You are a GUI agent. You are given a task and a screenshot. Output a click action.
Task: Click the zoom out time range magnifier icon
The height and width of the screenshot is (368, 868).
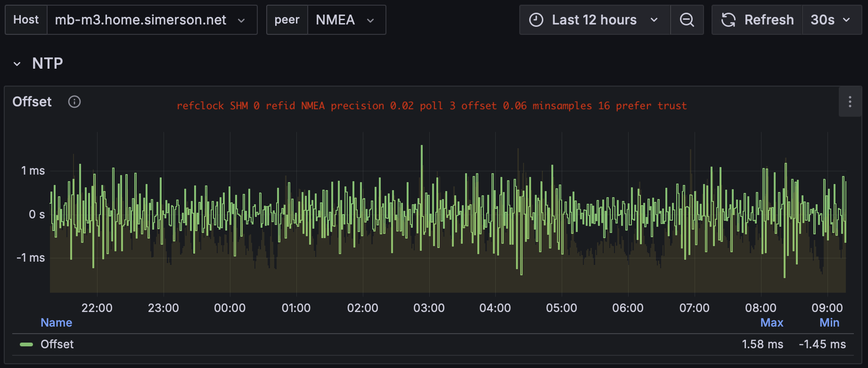(687, 20)
